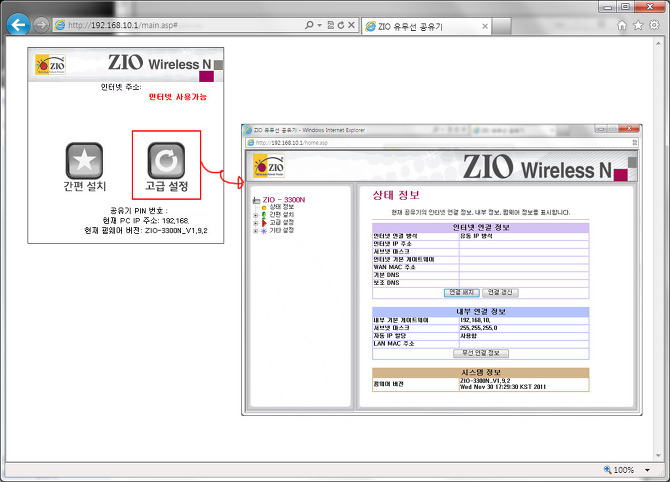Click the 인터넷 연결 정보 table header
The height and width of the screenshot is (482, 670).
[x=481, y=227]
